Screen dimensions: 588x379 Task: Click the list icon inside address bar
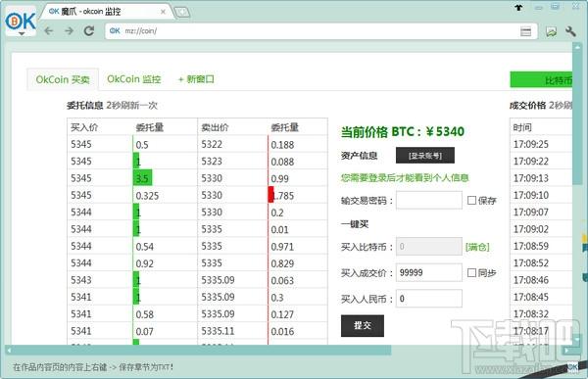[525, 31]
